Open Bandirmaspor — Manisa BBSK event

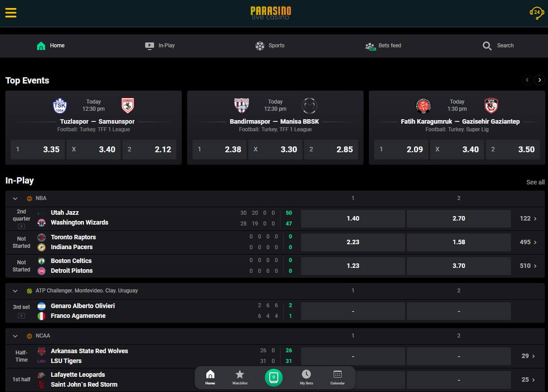[275, 121]
